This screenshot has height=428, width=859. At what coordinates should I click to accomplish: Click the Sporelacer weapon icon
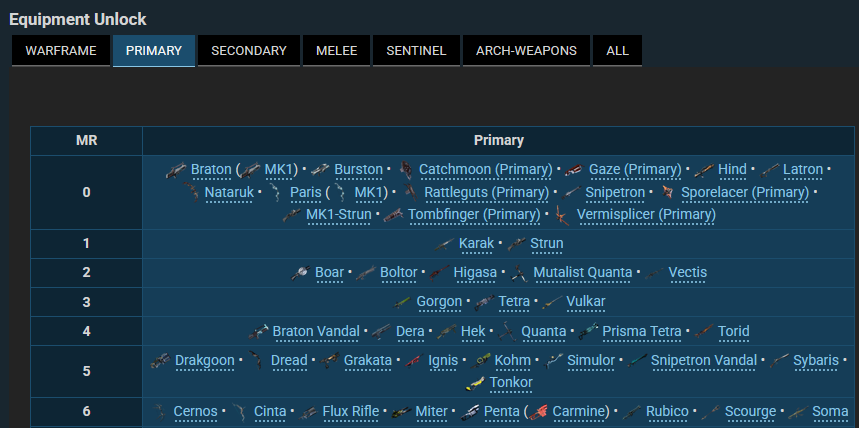667,192
